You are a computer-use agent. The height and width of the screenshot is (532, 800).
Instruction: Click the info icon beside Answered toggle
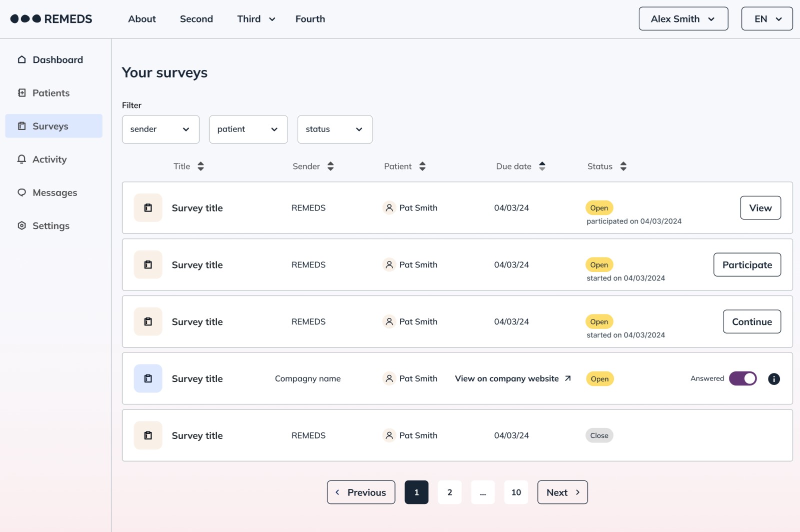pos(773,379)
